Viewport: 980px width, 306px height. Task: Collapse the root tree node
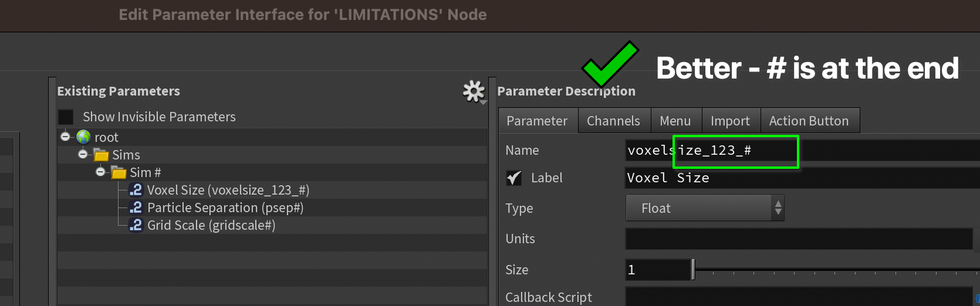(x=65, y=137)
